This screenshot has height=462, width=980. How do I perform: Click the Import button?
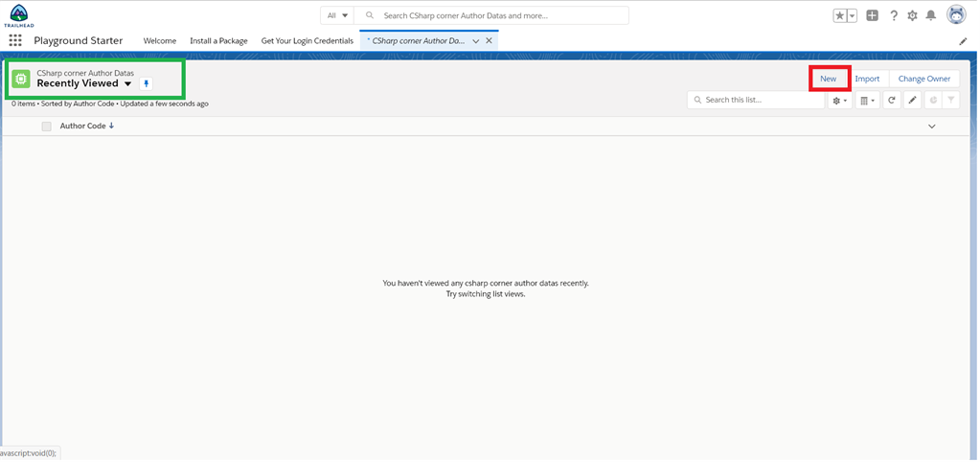[868, 79]
